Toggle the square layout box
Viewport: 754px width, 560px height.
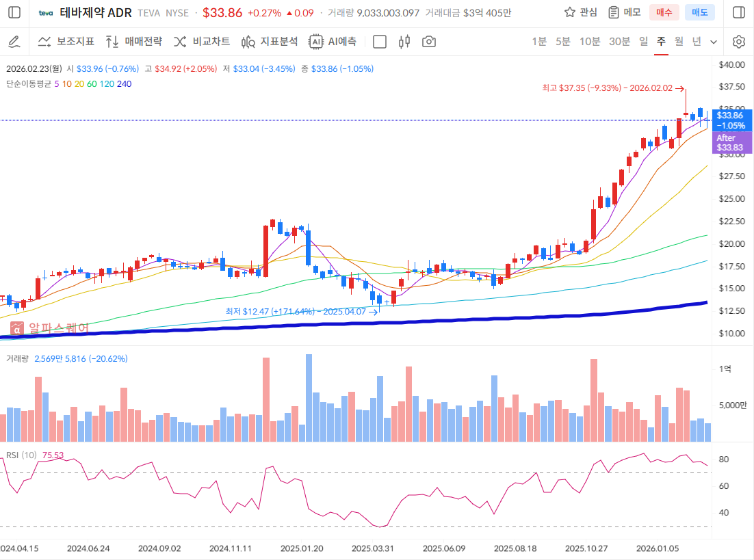pos(380,42)
